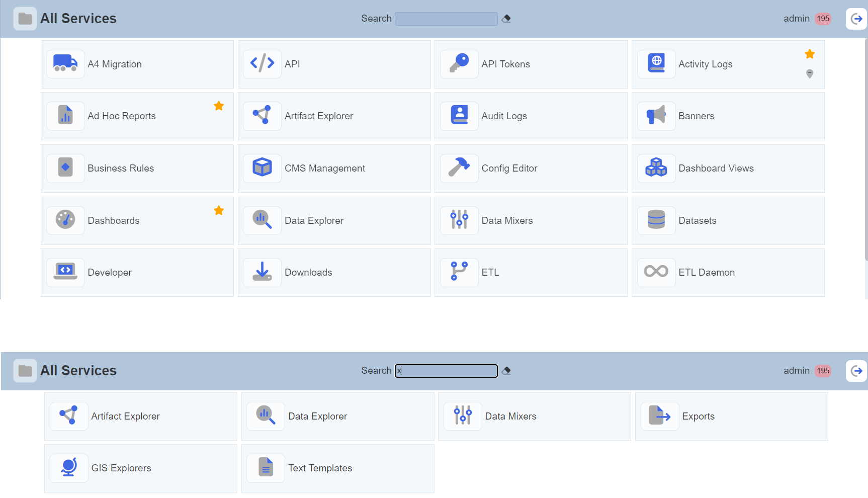Screen dimensions: 868x498
Task: Open the Dashboard Views tile
Action: pos(716,168)
